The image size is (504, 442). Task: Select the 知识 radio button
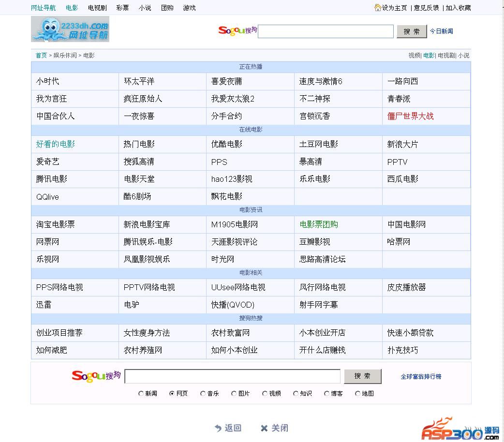(296, 394)
